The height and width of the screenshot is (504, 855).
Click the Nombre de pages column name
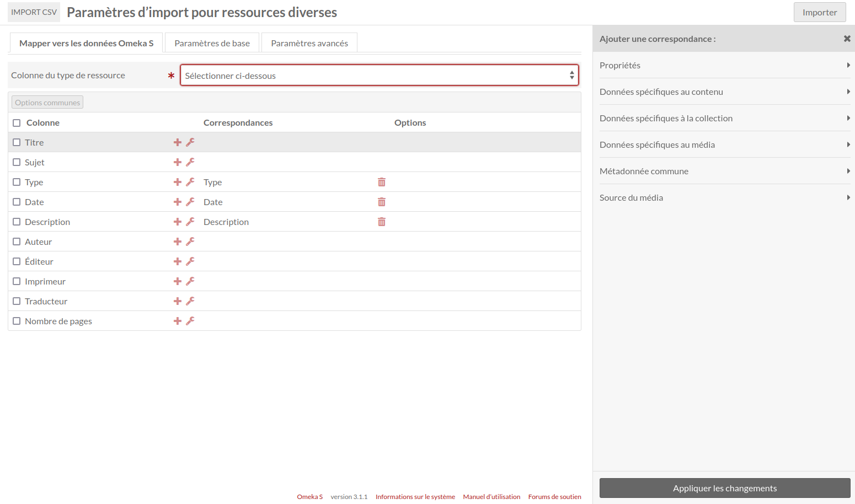pyautogui.click(x=58, y=321)
